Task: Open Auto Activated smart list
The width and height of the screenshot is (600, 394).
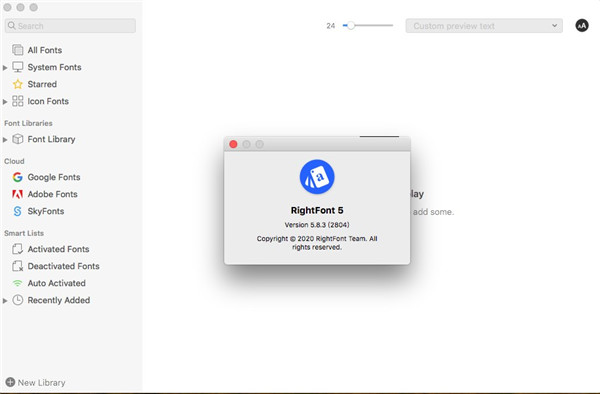Action: tap(57, 283)
